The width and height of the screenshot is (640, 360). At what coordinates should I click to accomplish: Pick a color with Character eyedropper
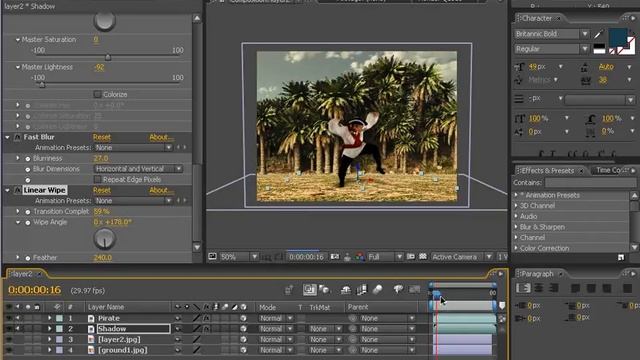(599, 34)
